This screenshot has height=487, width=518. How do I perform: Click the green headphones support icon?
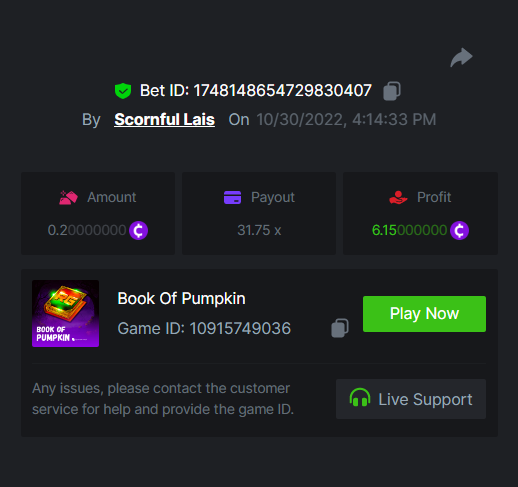pos(360,398)
